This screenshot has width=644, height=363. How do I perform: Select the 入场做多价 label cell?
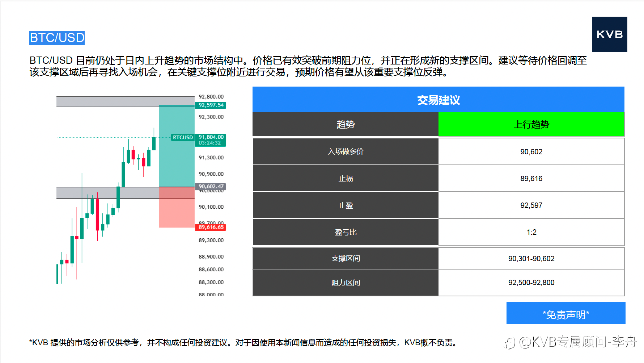pos(346,151)
